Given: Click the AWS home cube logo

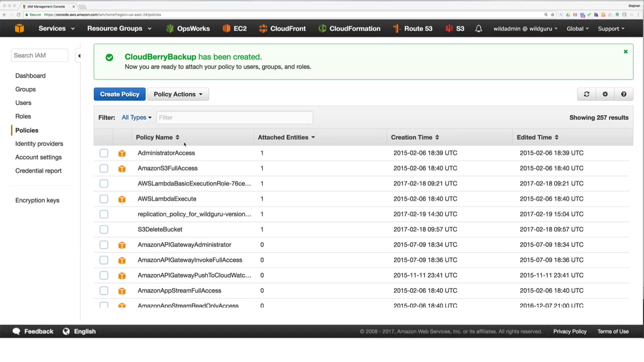Looking at the screenshot, I should [x=19, y=29].
